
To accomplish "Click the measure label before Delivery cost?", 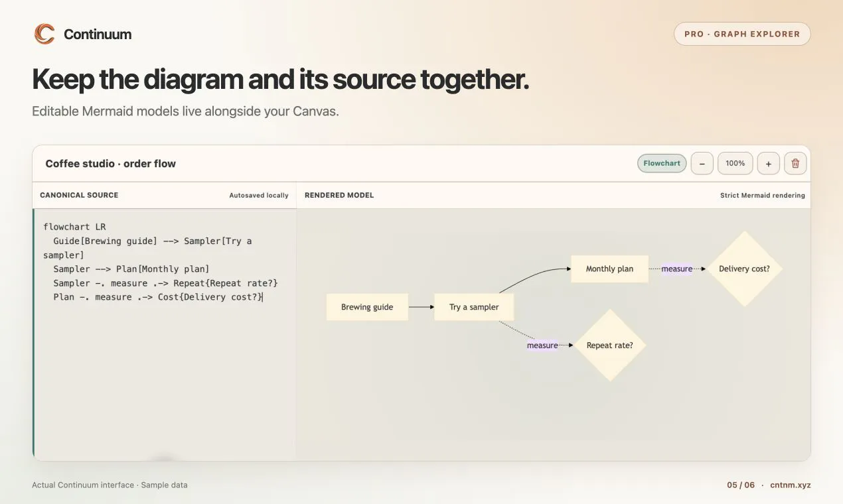I will (x=677, y=269).
